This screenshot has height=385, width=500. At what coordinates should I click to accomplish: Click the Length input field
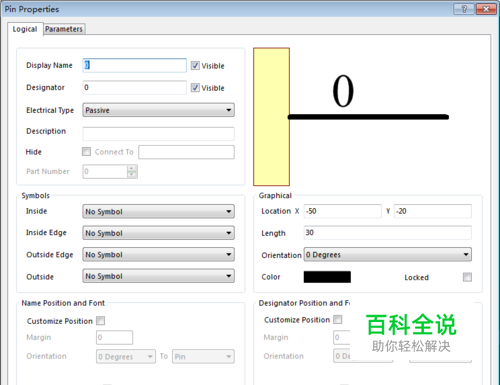point(388,233)
